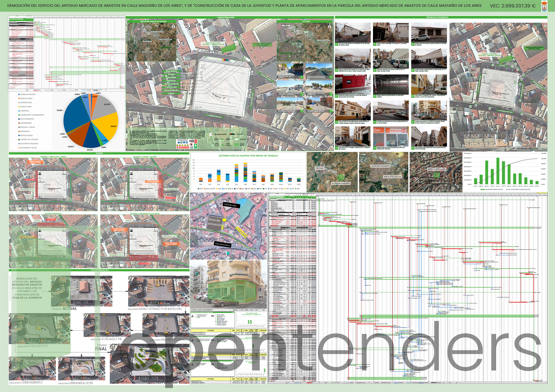The width and height of the screenshot is (555, 392).
Task: Select the green first-aid cross sign
Action: (x=195, y=146)
